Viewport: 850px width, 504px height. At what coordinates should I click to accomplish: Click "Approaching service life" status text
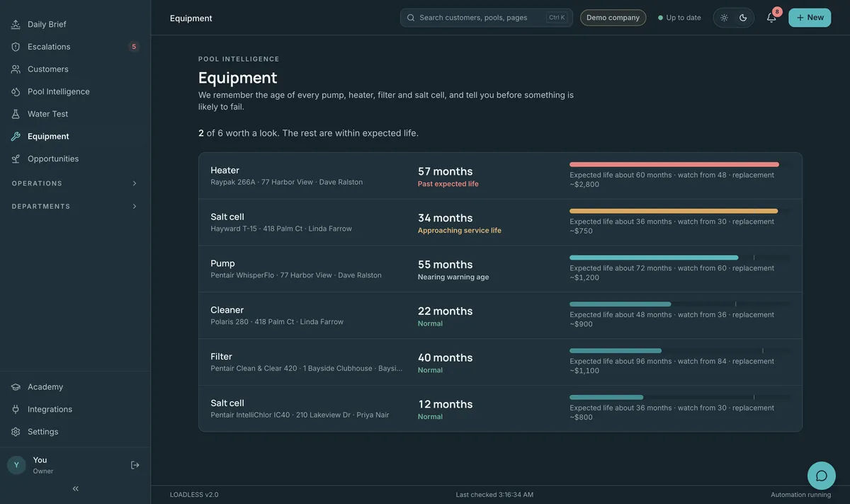[x=460, y=231]
